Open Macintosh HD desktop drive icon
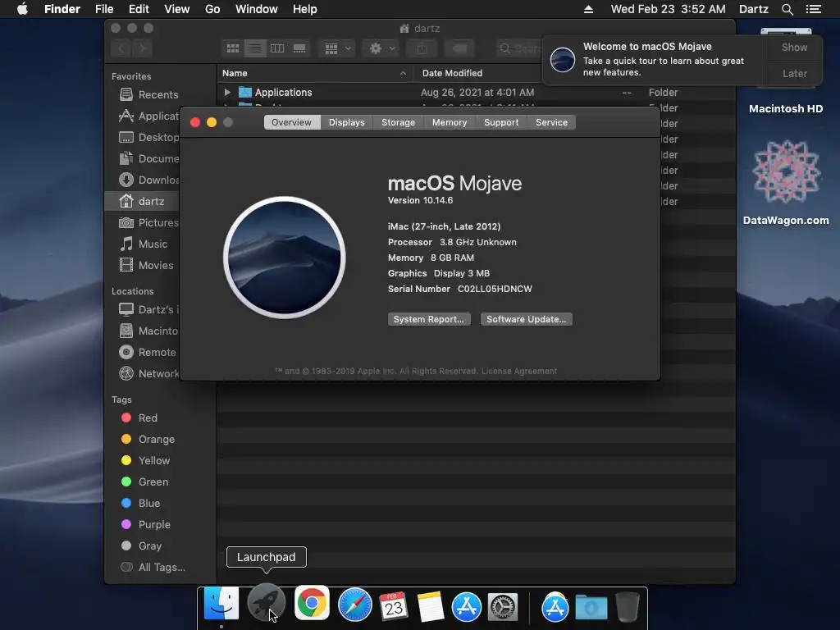The height and width of the screenshot is (630, 840). pyautogui.click(x=786, y=108)
